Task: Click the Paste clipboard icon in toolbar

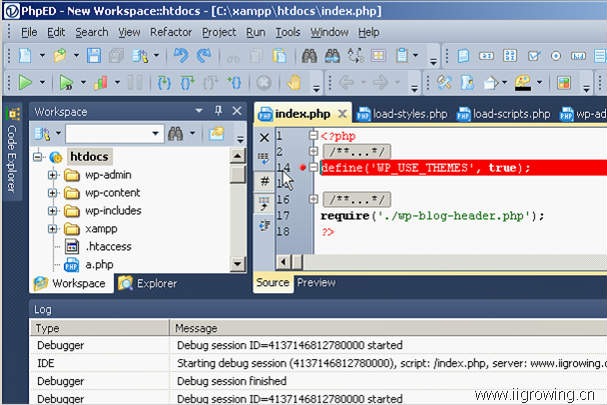Action: point(279,56)
